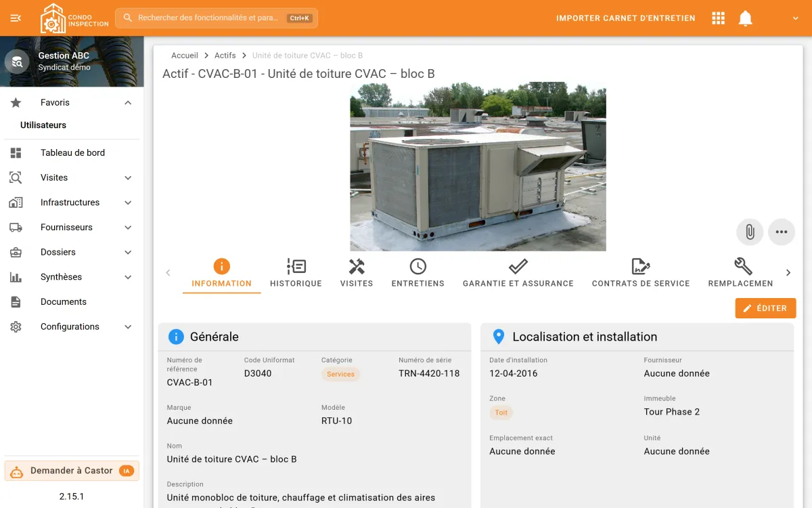Open more actions three-dot button
Screen dimensions: 812x508
(782, 232)
